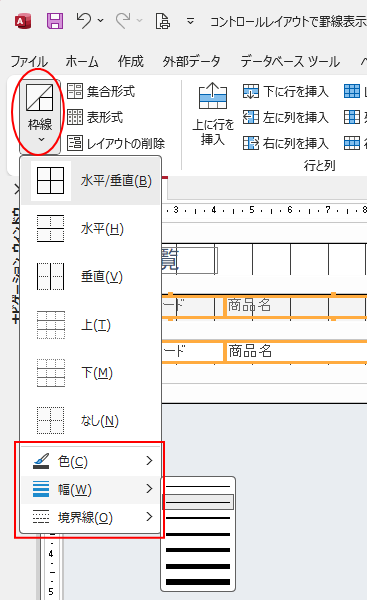Screen dimensions: 367x600
Task: Select the highlighted second line width
Action: (x=198, y=502)
